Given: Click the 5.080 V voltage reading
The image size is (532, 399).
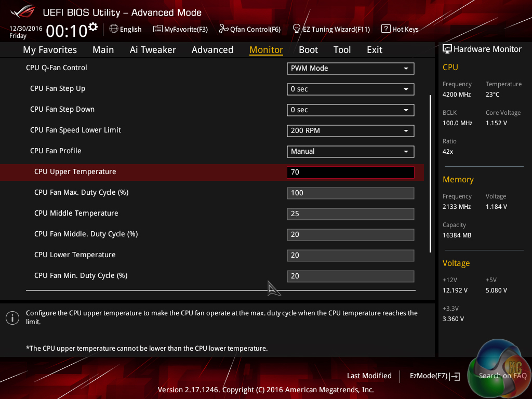Looking at the screenshot, I should 496,290.
